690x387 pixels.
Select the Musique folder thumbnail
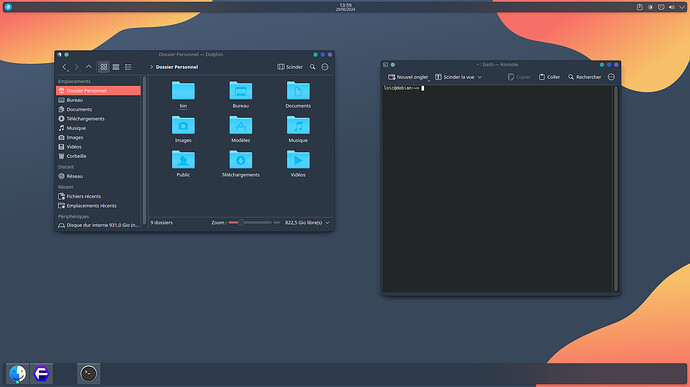tap(298, 129)
